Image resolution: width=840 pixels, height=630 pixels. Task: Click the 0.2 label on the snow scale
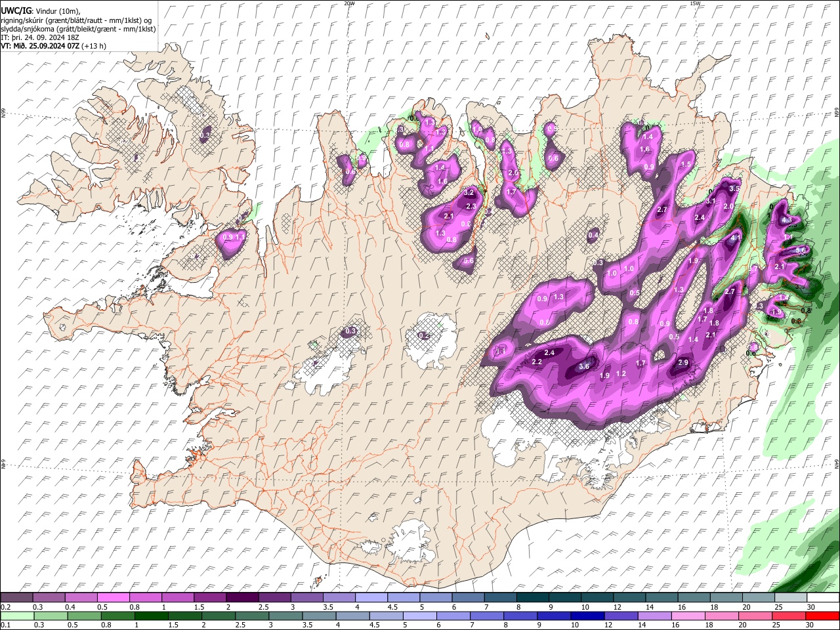pos(5,607)
